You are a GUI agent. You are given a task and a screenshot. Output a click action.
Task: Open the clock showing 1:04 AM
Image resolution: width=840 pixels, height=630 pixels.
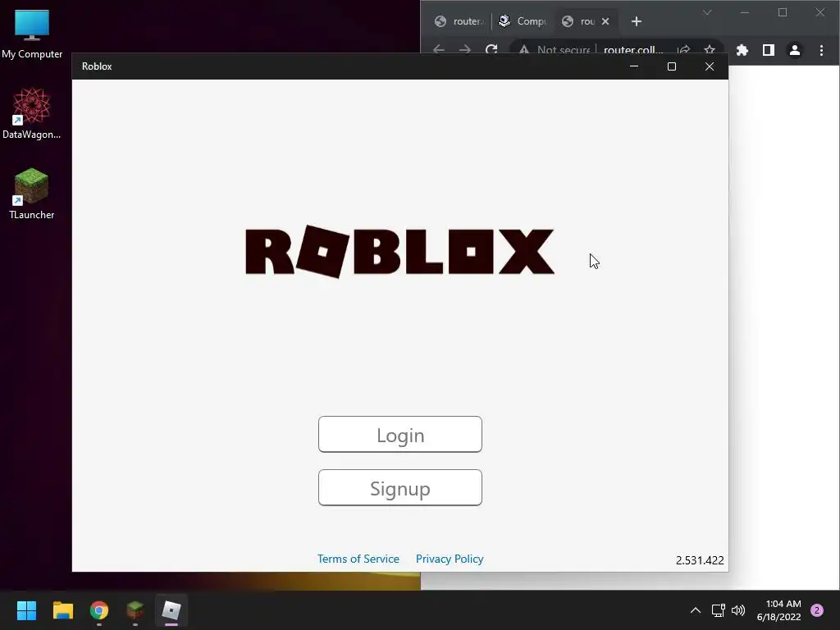coord(778,610)
